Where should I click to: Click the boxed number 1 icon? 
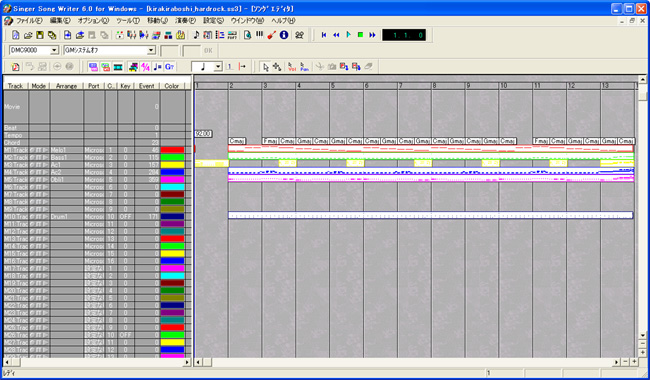(230, 67)
